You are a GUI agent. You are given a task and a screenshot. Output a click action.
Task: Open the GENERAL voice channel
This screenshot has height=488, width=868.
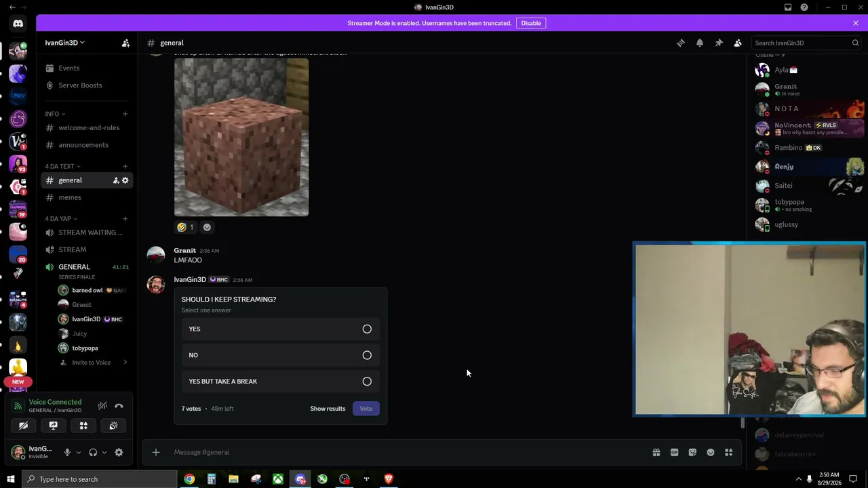[87, 267]
